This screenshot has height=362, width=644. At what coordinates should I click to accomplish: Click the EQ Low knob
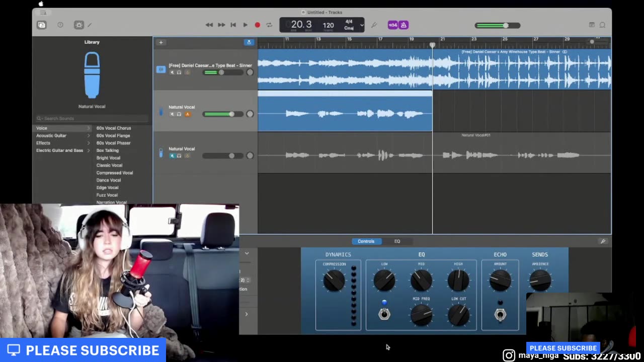[384, 281]
